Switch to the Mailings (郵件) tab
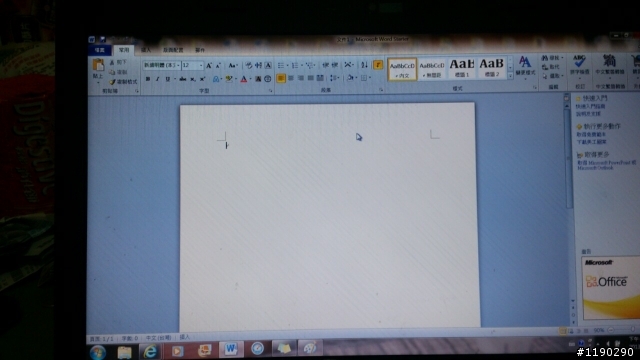640x360 pixels. tap(200, 50)
